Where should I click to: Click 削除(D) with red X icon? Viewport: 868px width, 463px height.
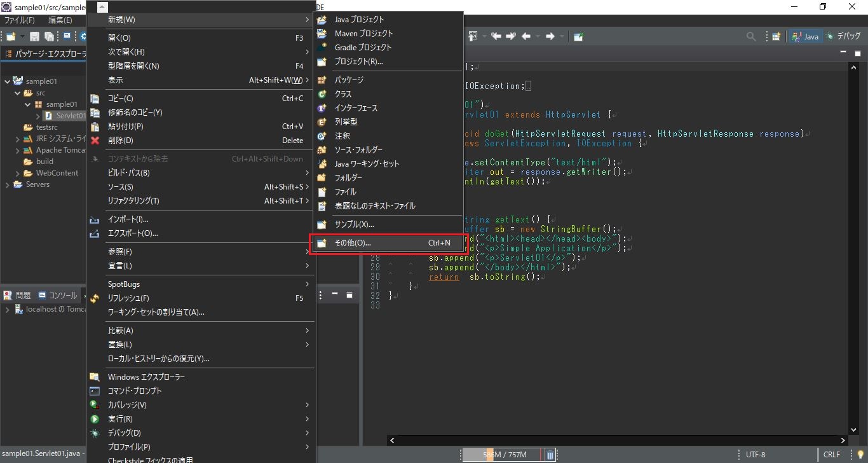click(201, 141)
